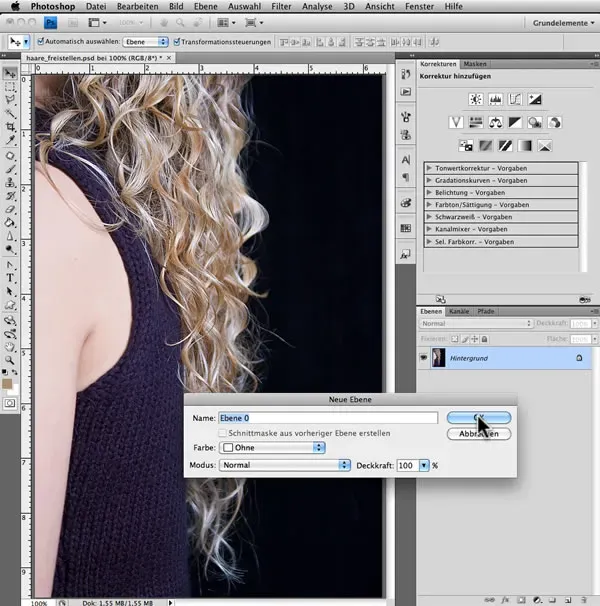
Task: Click the Levels histogram adjustment icon
Action: tap(495, 99)
